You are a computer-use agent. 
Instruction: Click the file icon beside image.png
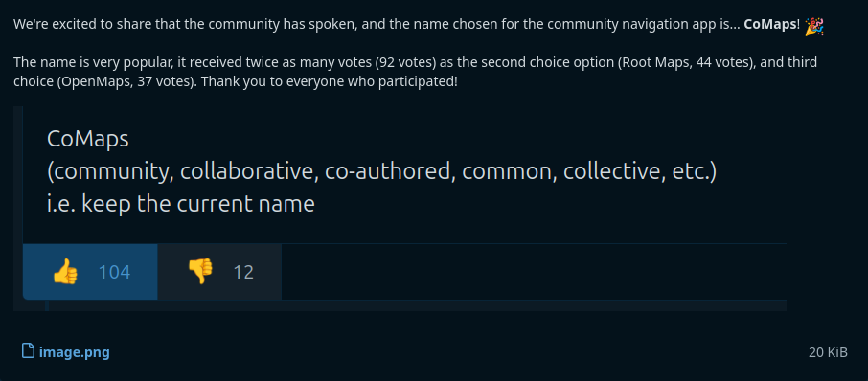tap(28, 351)
